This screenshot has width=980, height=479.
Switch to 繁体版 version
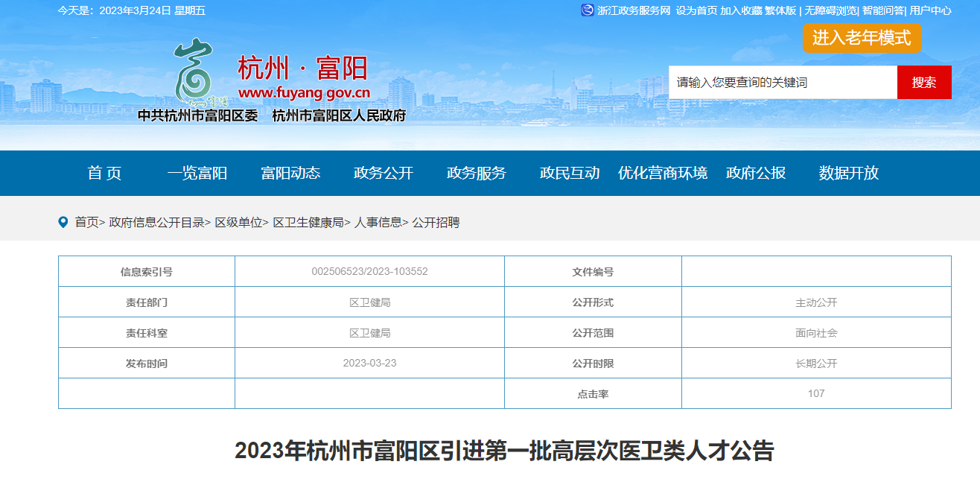point(780,10)
